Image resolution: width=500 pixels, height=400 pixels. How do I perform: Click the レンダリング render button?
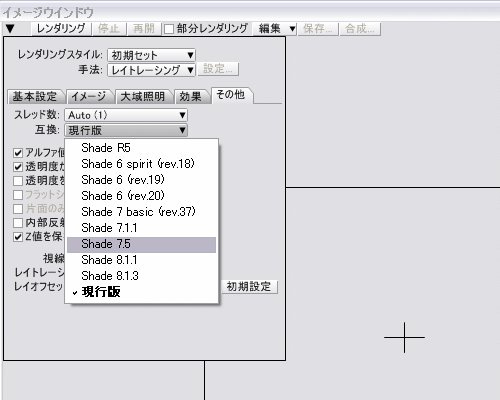tap(61, 29)
